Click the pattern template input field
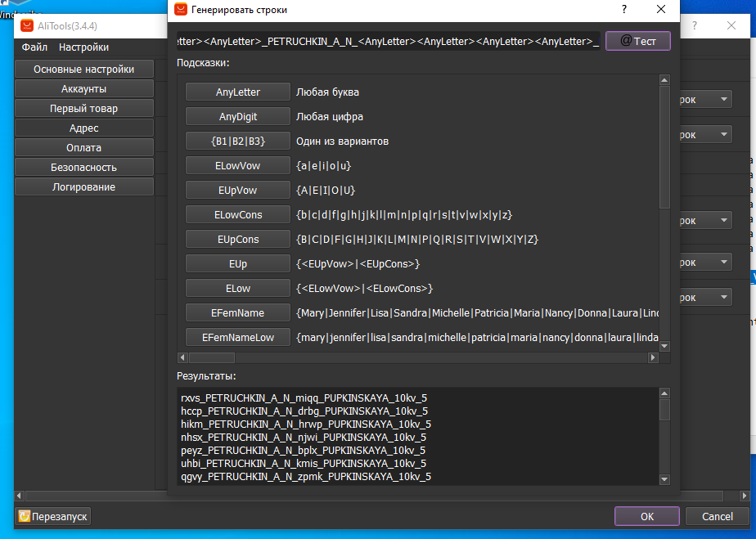Screen dimensions: 756x539 tap(388, 41)
